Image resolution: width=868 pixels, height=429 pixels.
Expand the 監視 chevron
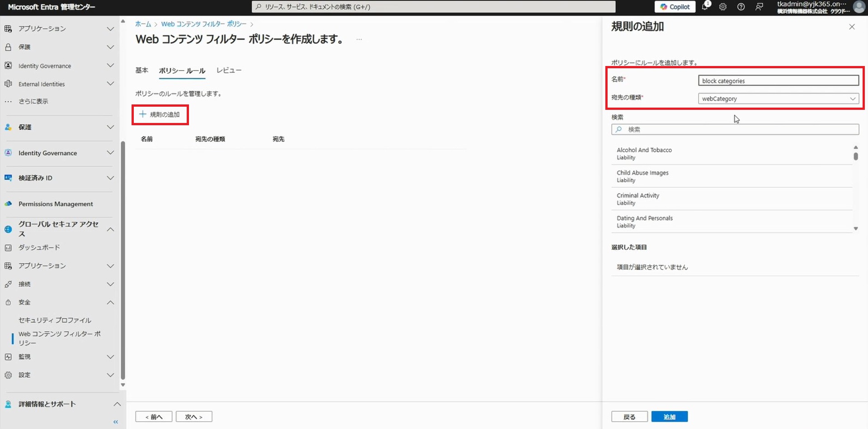click(x=110, y=357)
